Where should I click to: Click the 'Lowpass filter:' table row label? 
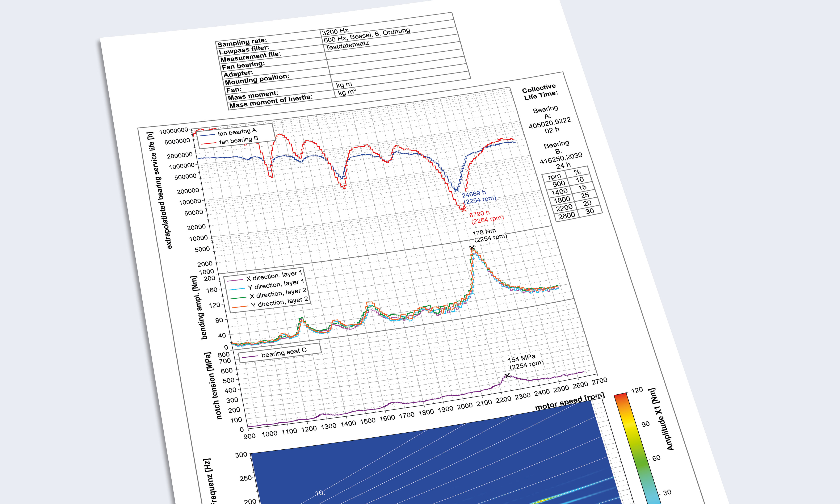(244, 50)
